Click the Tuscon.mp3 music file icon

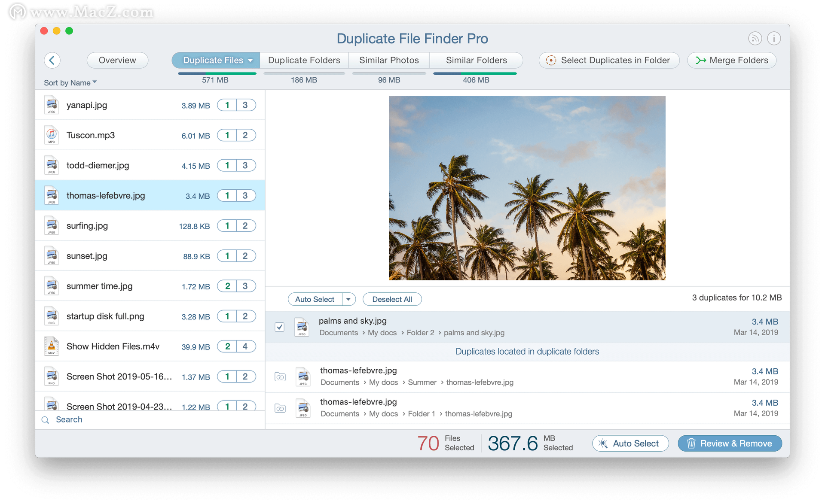click(x=52, y=135)
